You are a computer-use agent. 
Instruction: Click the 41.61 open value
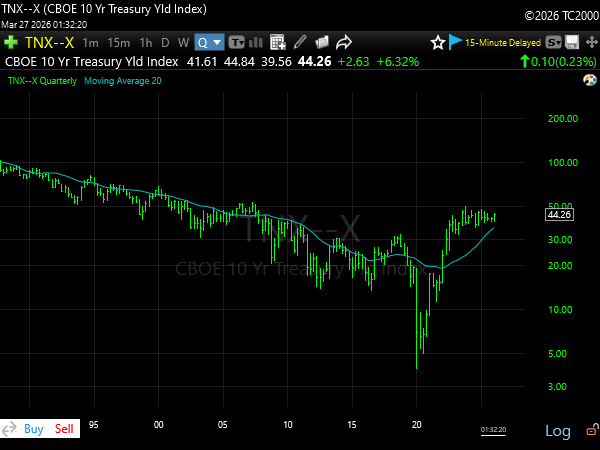click(202, 62)
